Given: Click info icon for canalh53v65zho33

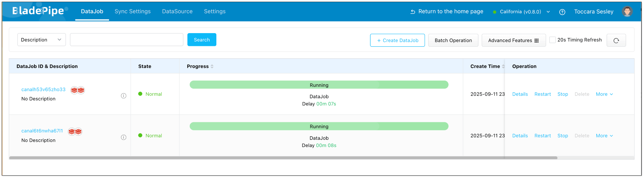Looking at the screenshot, I should (124, 96).
